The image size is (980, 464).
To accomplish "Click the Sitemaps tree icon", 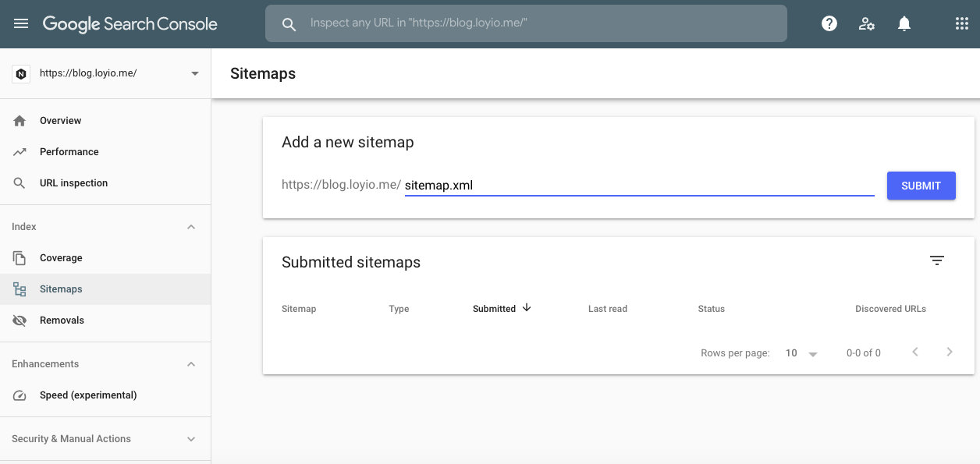I will coord(20,289).
